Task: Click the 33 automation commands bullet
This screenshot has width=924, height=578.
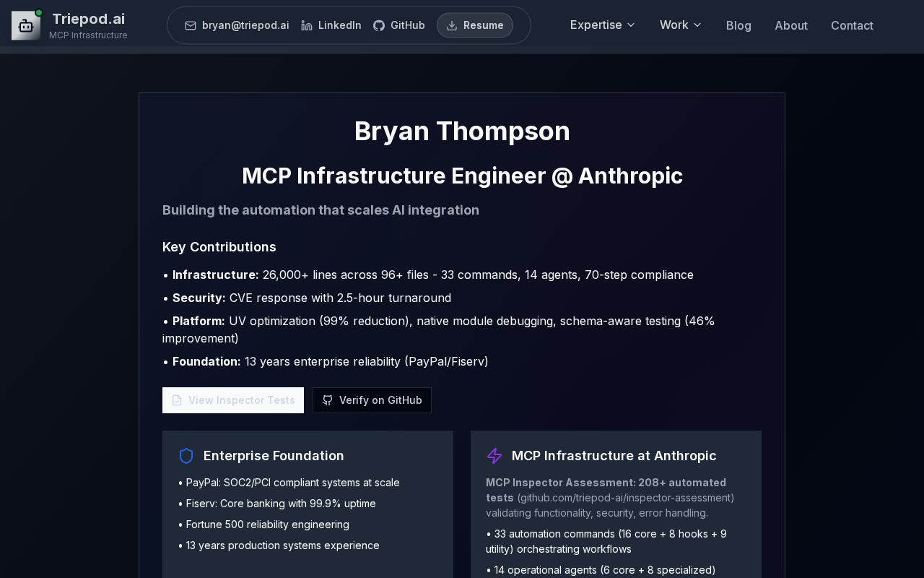Action: 606,542
